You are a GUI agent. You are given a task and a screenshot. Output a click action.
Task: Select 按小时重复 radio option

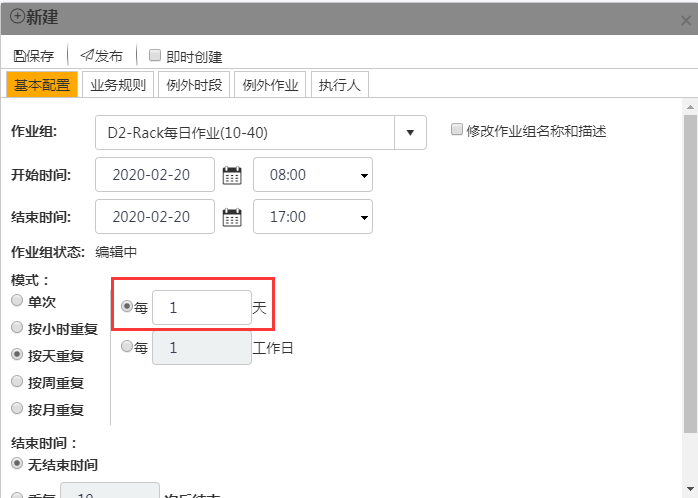coord(17,327)
